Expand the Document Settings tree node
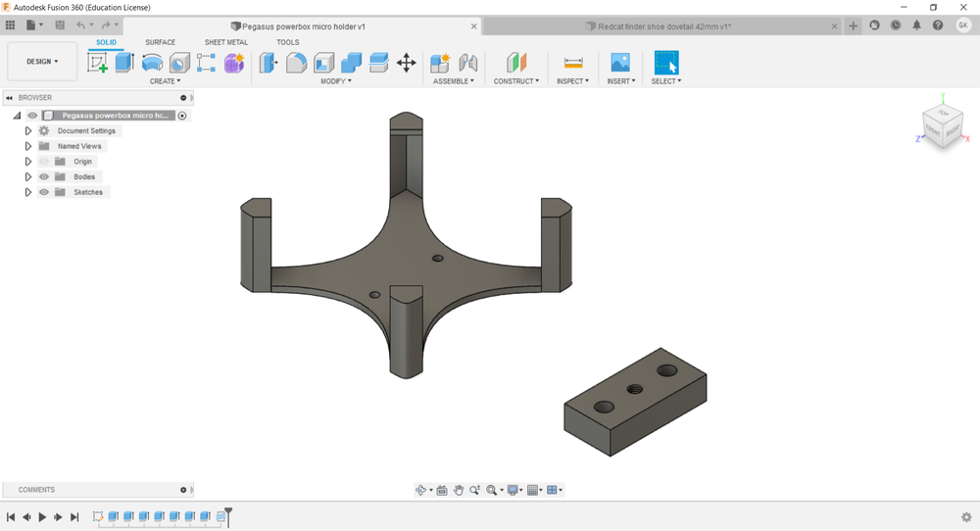 tap(28, 131)
